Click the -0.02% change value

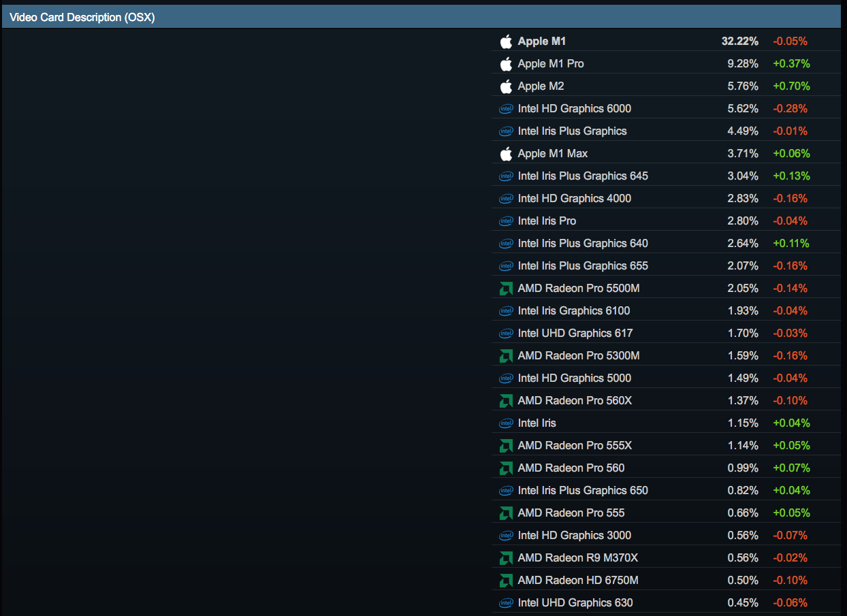(x=790, y=558)
